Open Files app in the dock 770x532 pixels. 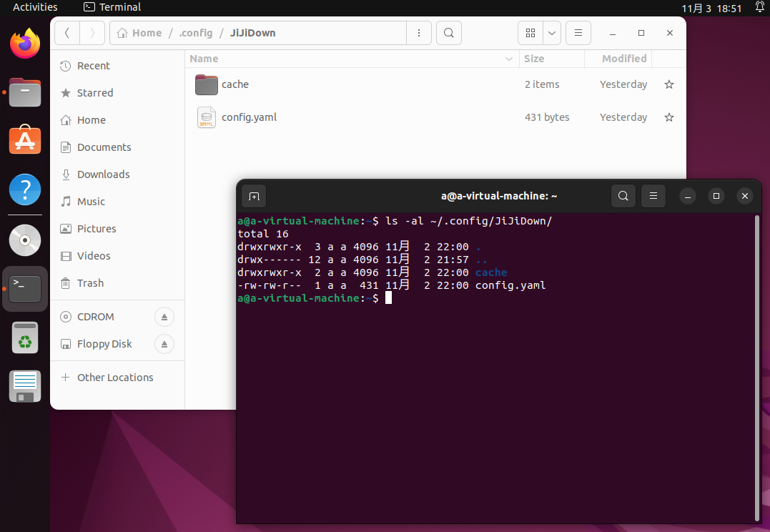(25, 92)
